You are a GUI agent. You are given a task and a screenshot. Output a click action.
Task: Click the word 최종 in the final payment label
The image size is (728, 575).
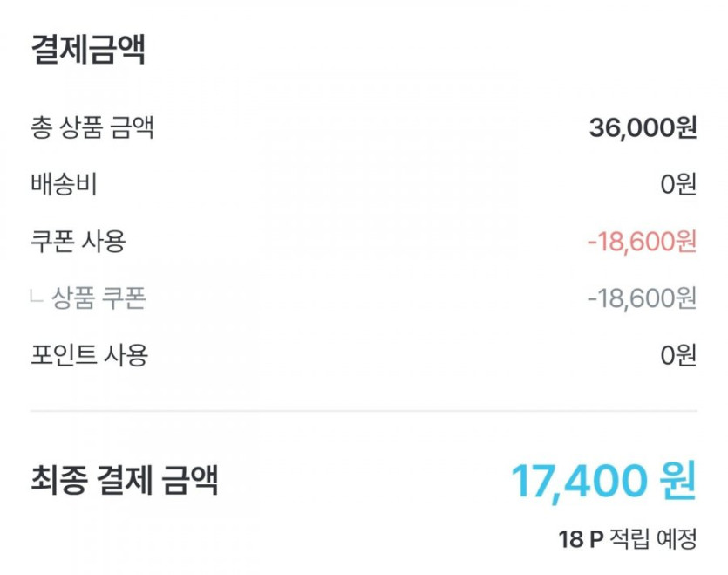(57, 480)
